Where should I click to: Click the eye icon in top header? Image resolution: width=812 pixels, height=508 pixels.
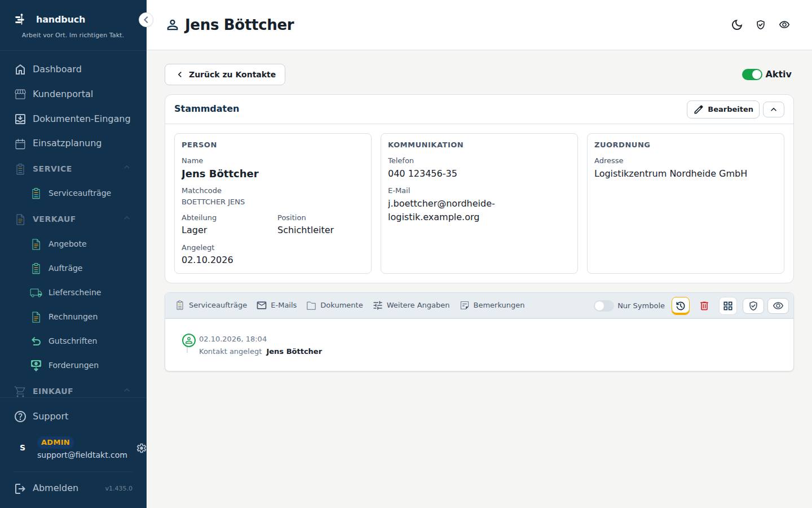[x=784, y=25]
